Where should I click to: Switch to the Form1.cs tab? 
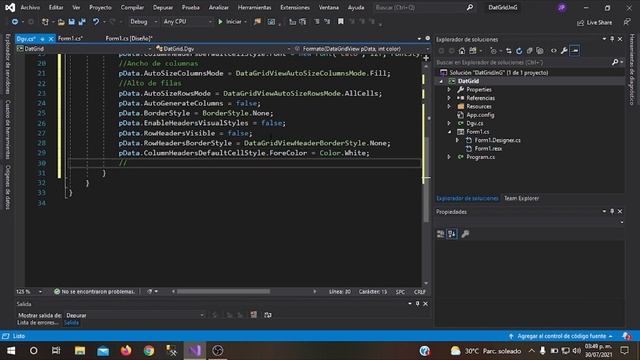point(70,38)
